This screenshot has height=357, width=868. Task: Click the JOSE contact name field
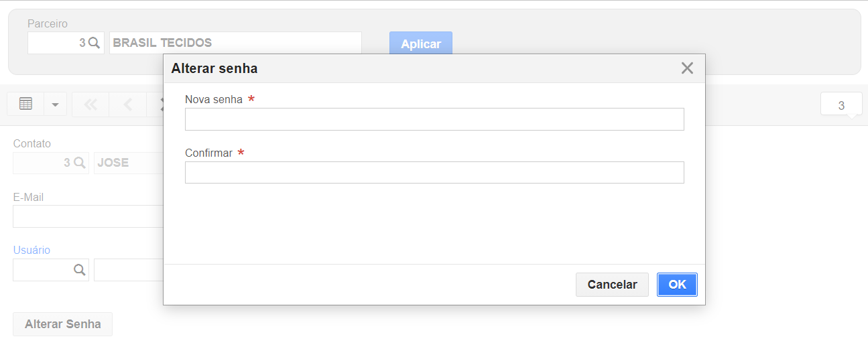pos(129,163)
